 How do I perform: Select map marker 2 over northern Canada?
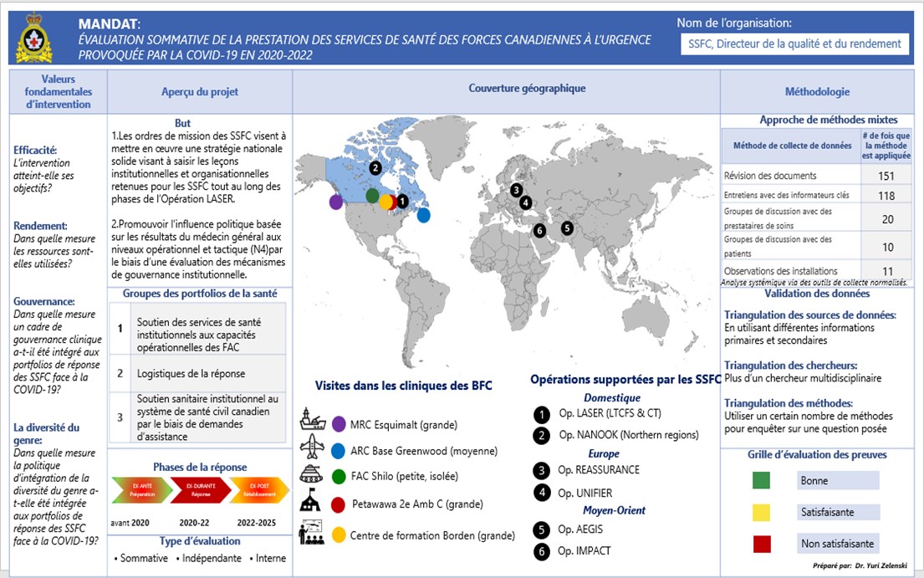click(x=375, y=168)
